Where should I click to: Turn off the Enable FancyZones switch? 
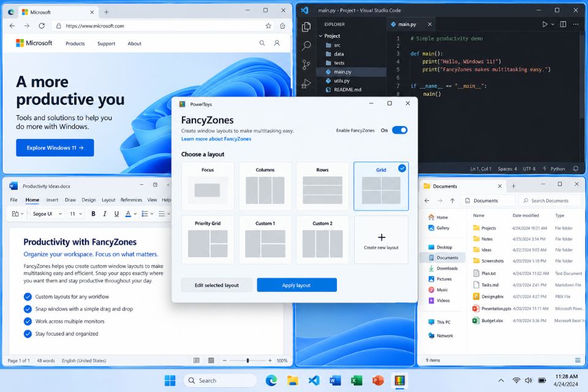[x=399, y=130]
